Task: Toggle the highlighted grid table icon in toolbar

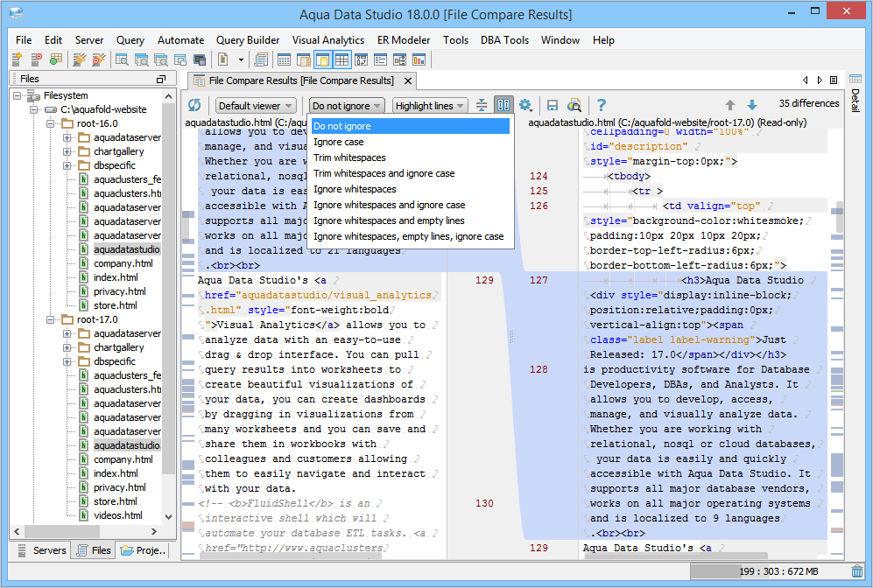Action: (341, 59)
